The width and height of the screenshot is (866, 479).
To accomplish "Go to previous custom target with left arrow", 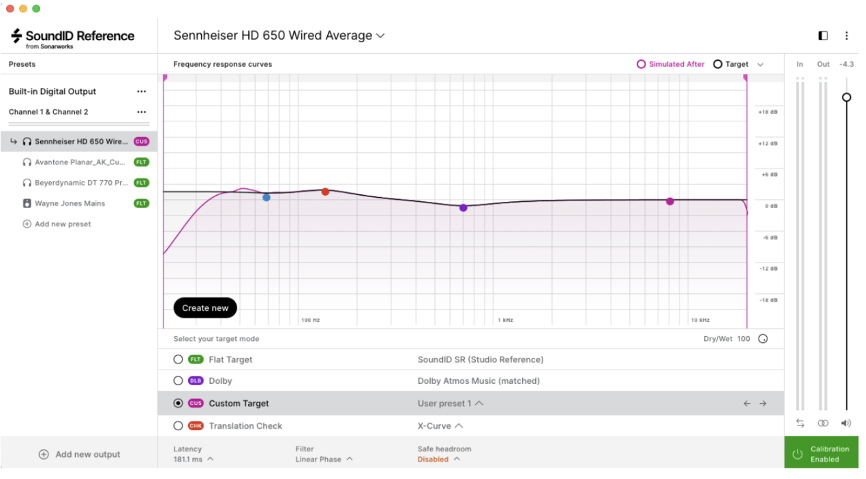I will pos(746,403).
